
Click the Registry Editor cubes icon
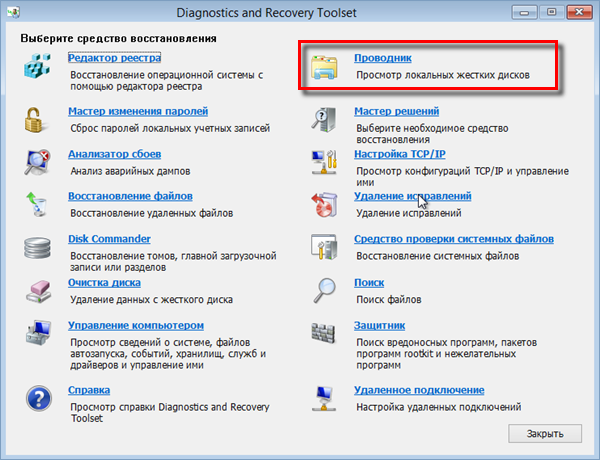pyautogui.click(x=37, y=66)
